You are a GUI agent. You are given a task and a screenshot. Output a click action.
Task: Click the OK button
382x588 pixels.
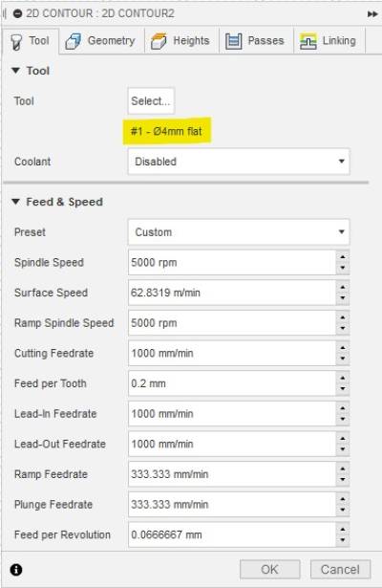point(269,569)
